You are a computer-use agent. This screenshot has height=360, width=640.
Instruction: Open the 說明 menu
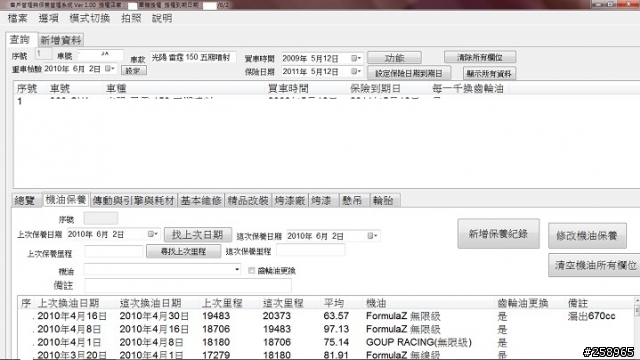pos(162,18)
